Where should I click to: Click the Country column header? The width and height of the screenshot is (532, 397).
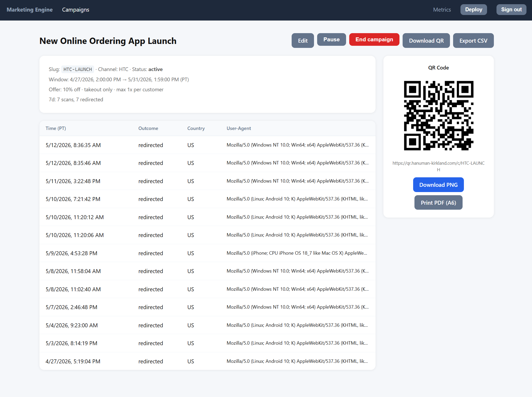tap(196, 128)
